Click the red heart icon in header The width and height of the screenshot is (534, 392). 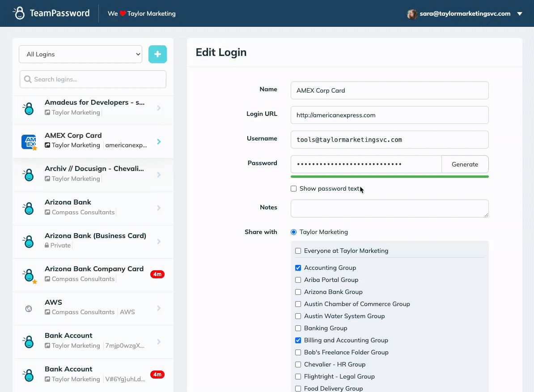123,13
